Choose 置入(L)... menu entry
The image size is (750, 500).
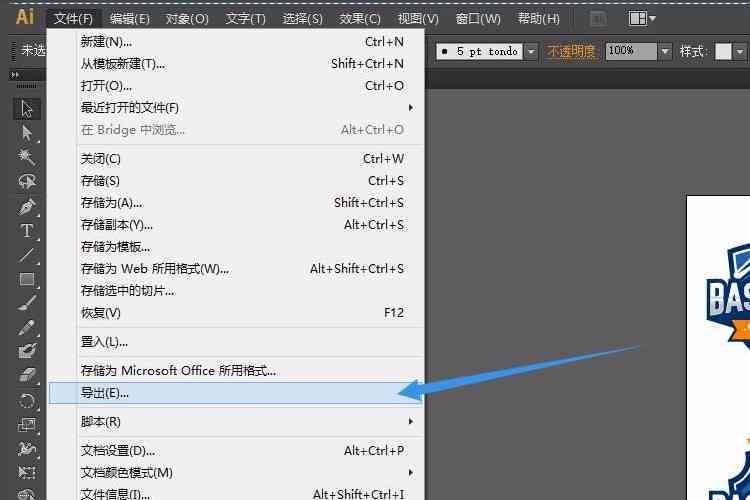pyautogui.click(x=236, y=342)
